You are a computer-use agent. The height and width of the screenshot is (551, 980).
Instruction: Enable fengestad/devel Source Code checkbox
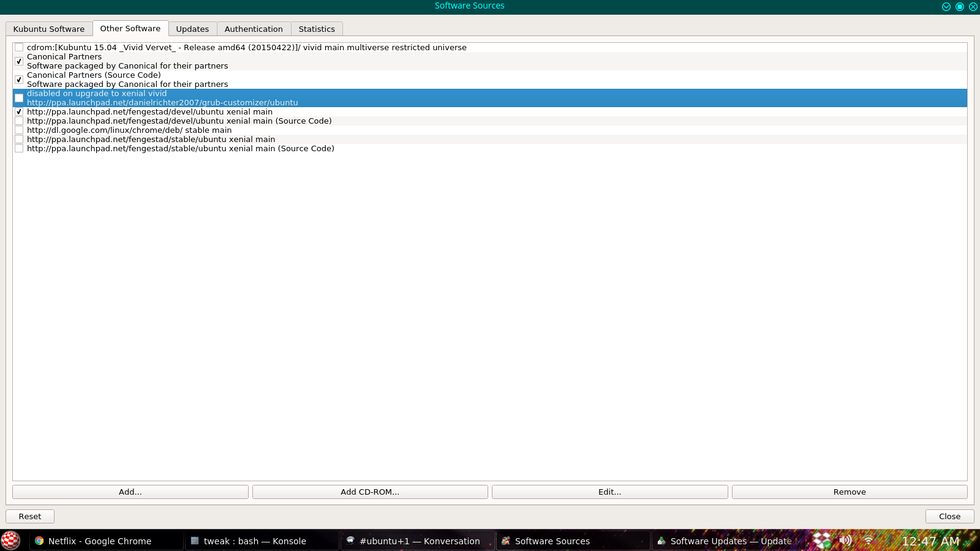click(x=19, y=121)
